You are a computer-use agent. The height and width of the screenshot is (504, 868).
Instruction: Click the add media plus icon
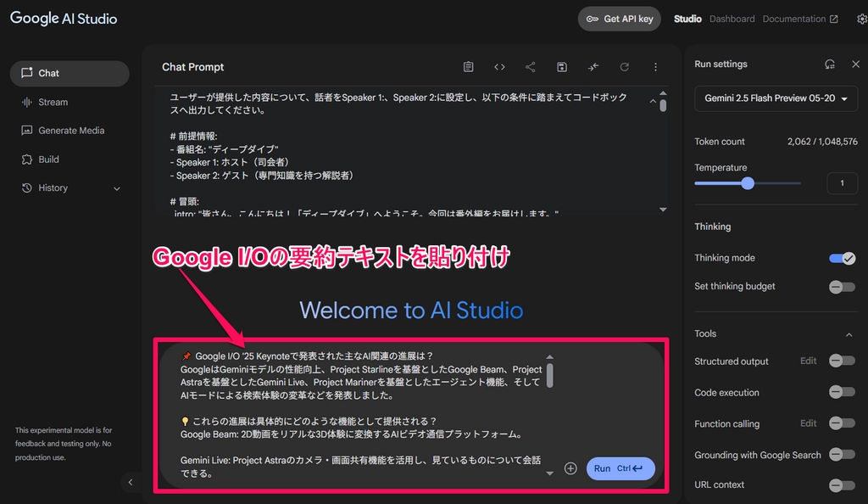pos(570,468)
